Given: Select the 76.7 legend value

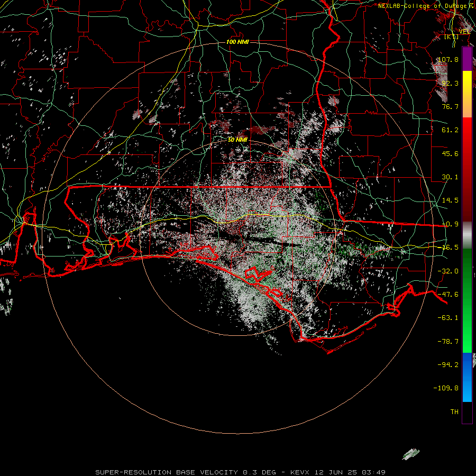Looking at the screenshot, I should [x=450, y=106].
